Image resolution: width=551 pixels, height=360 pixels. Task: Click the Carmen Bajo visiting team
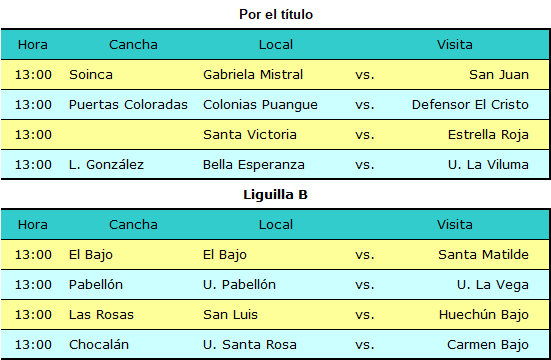(488, 345)
